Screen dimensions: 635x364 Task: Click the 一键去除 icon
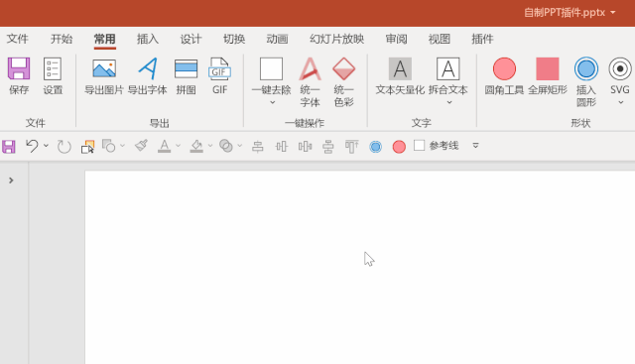click(x=271, y=68)
